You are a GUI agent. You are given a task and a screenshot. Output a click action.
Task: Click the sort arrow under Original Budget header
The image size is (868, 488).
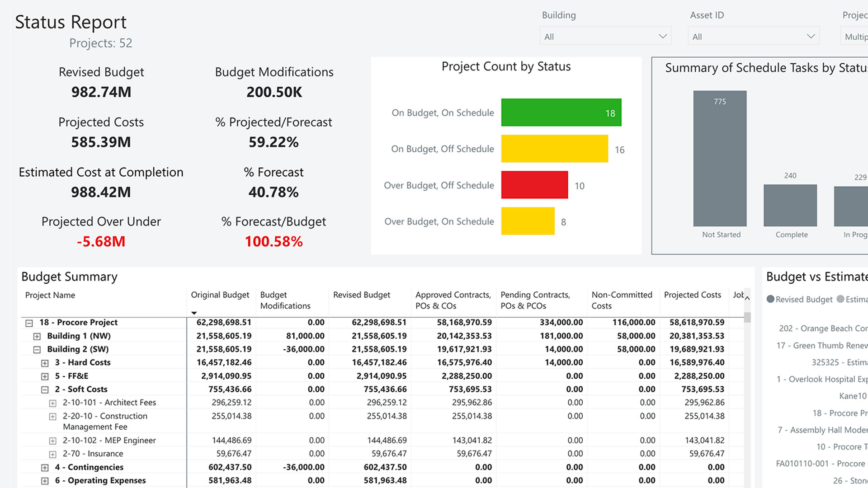coord(194,313)
